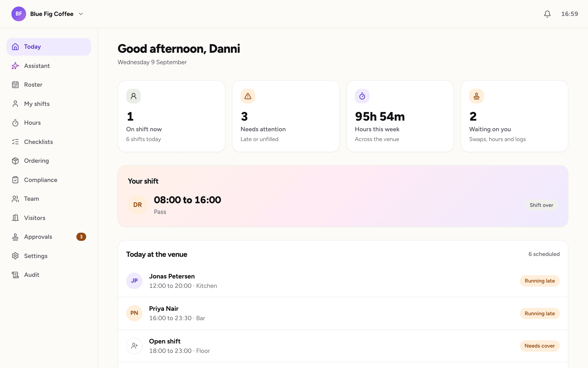Open the Audit log page
Viewport: 588px width, 368px height.
pos(49,275)
